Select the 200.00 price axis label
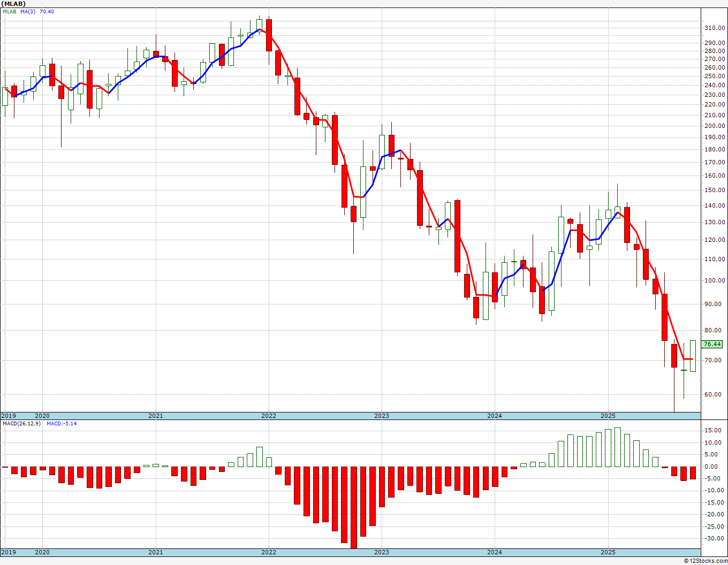 pos(715,126)
